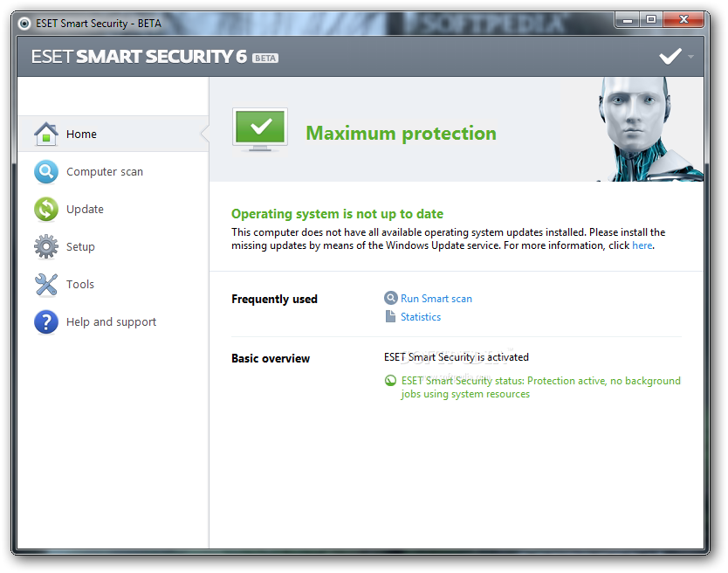Click the Tools wrench icon
Viewport: 728px width, 573px height.
click(46, 284)
